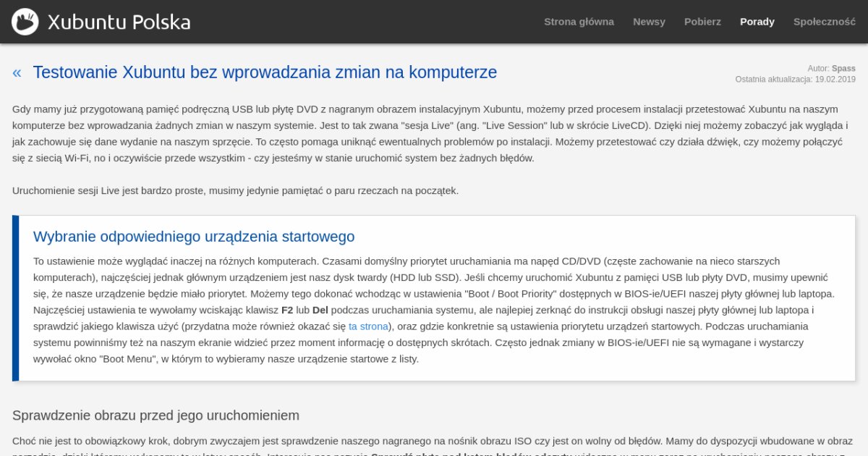Open the Społeczność navigation item
The width and height of the screenshot is (868, 456).
824,22
